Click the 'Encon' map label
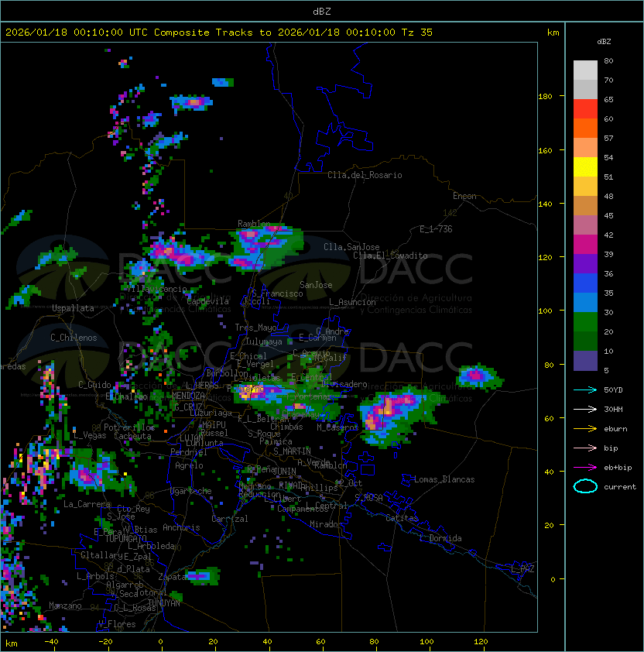The image size is (644, 652). [x=464, y=196]
